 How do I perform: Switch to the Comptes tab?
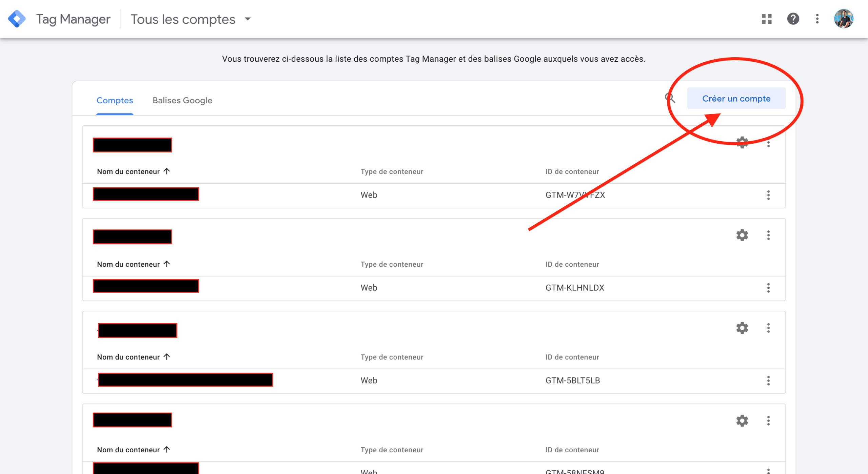tap(115, 101)
